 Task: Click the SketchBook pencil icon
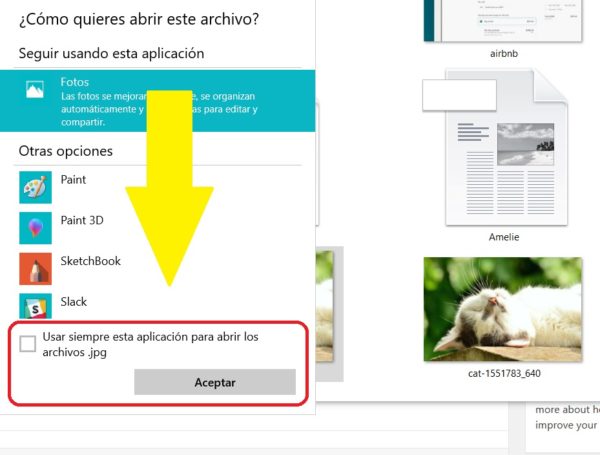(35, 269)
